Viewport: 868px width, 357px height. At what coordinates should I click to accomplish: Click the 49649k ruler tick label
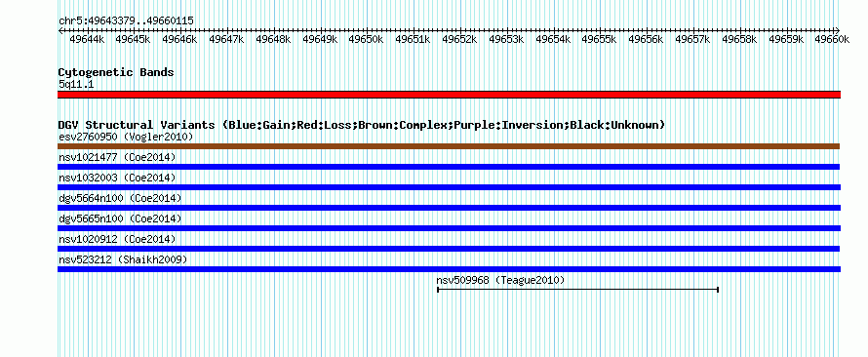tap(320, 39)
